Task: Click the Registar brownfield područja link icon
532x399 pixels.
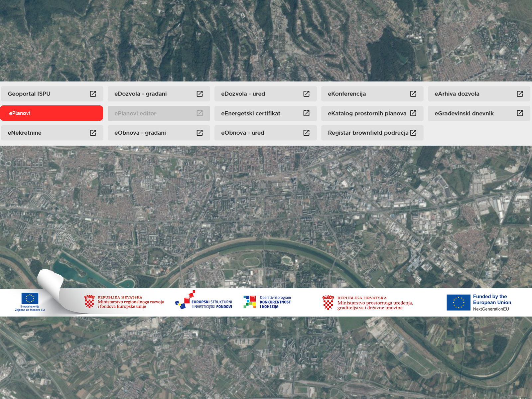Action: click(x=413, y=133)
